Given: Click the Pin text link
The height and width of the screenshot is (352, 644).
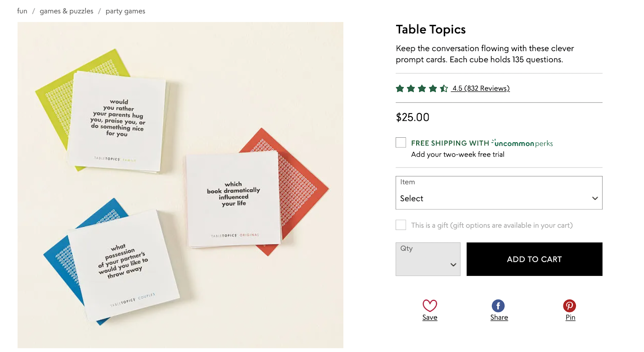Looking at the screenshot, I should [570, 317].
